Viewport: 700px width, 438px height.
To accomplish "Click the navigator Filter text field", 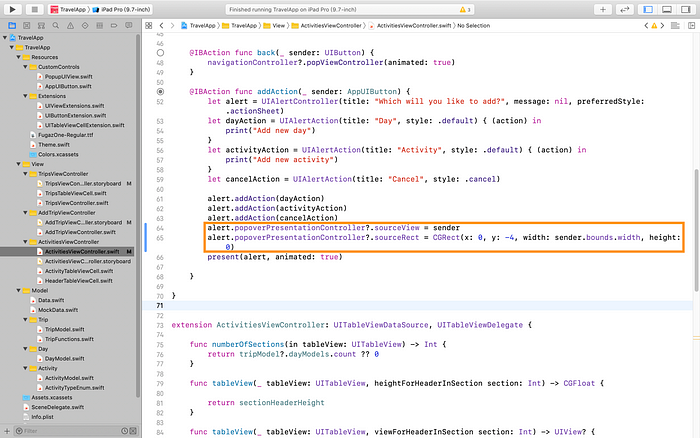I will click(71, 431).
